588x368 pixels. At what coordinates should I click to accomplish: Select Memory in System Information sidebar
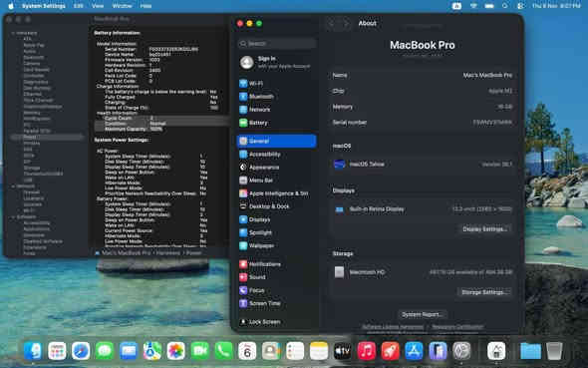click(32, 113)
